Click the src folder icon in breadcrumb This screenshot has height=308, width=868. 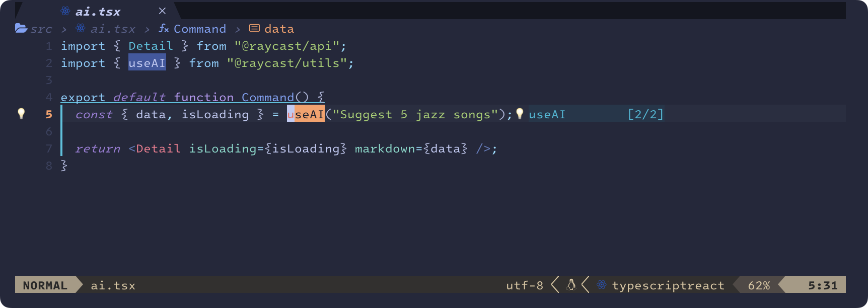click(x=21, y=28)
